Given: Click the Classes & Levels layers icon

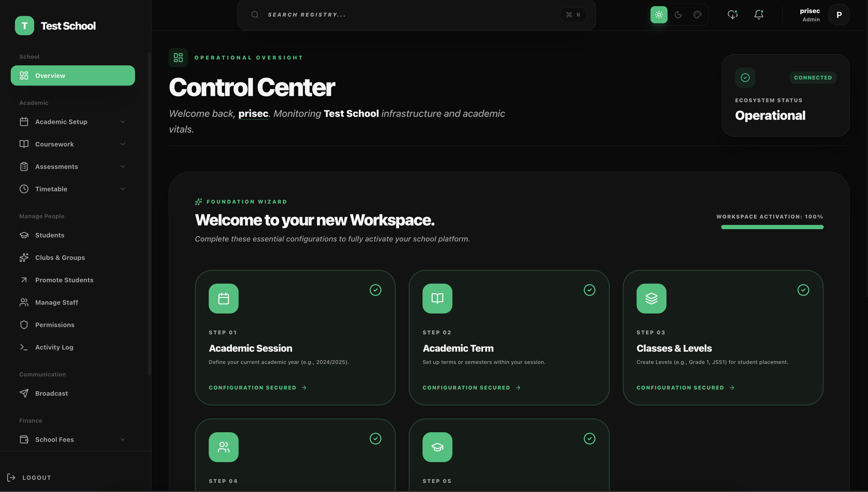Looking at the screenshot, I should [x=651, y=298].
